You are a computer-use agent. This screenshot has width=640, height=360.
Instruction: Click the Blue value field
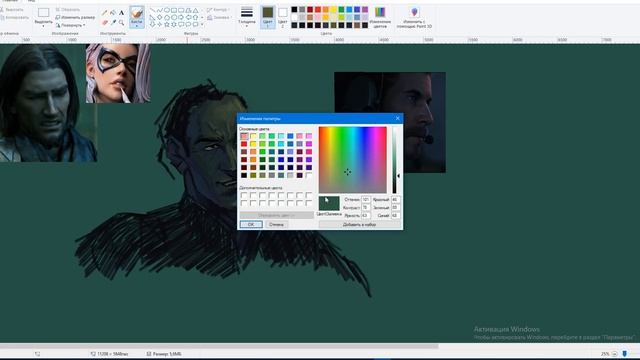396,215
